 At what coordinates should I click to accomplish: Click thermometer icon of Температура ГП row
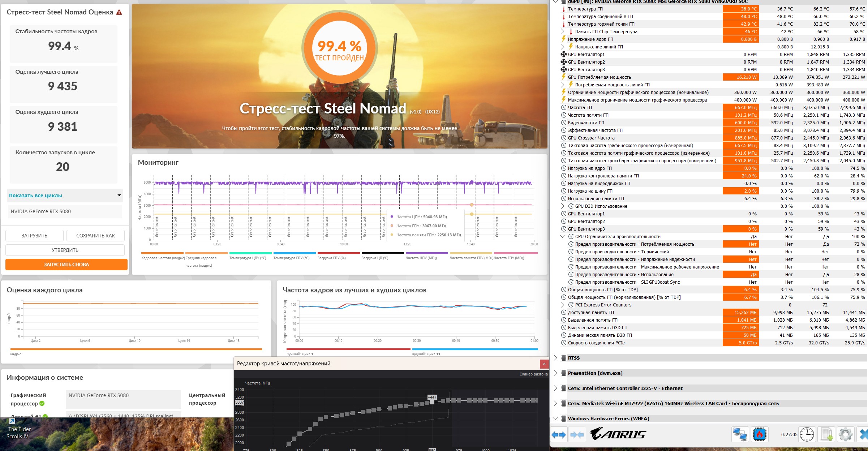pos(563,9)
